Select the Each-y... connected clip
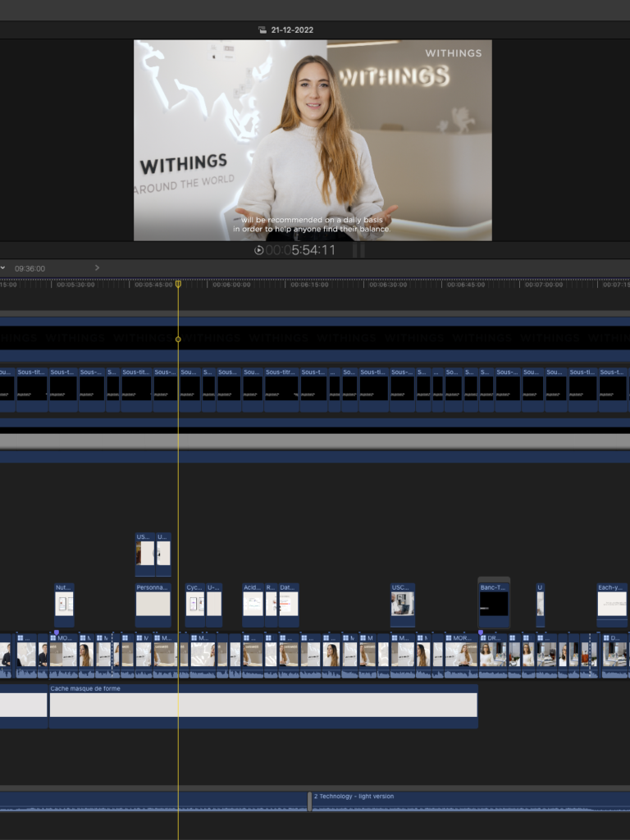The image size is (630, 840). click(612, 605)
